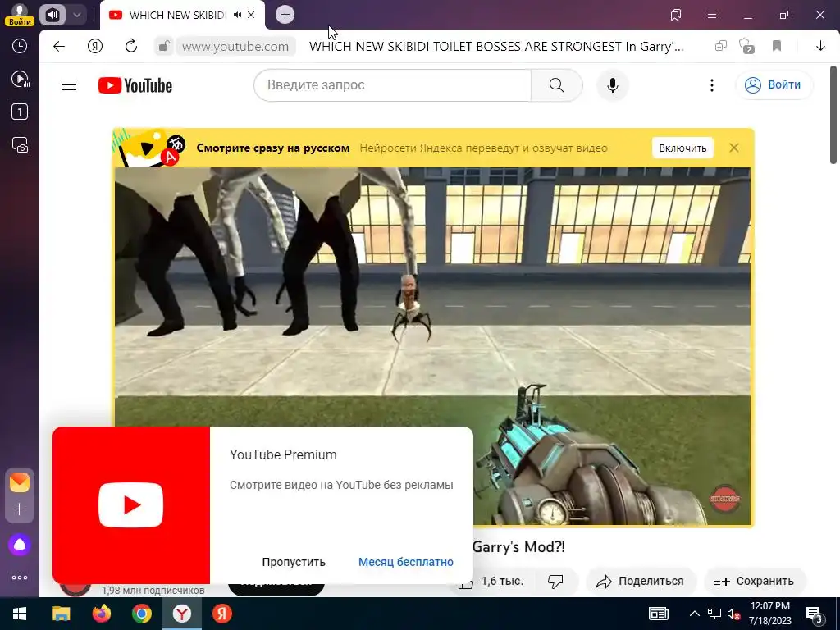Show site security lock info

(163, 47)
